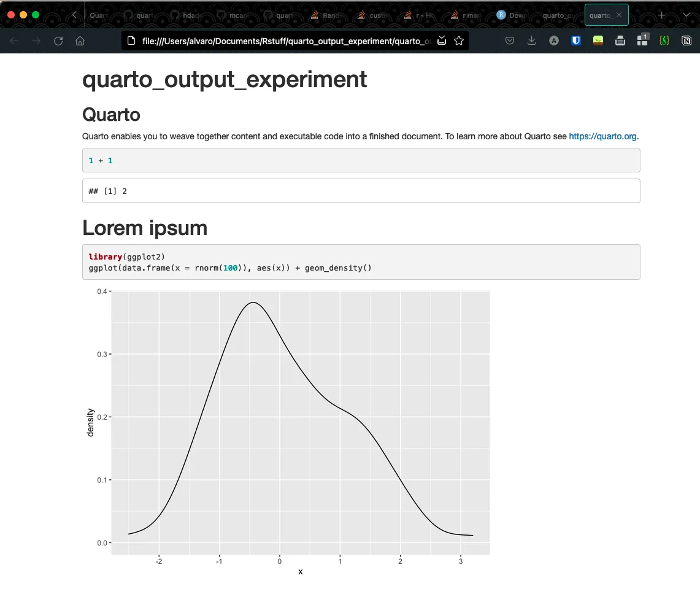The width and height of the screenshot is (700, 597).
Task: Click the tray icon left of the star
Action: (442, 40)
